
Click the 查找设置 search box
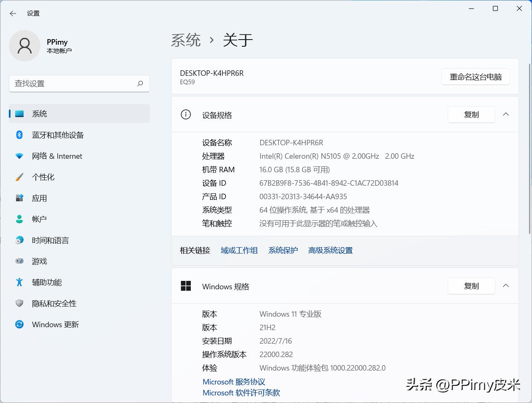coord(79,83)
